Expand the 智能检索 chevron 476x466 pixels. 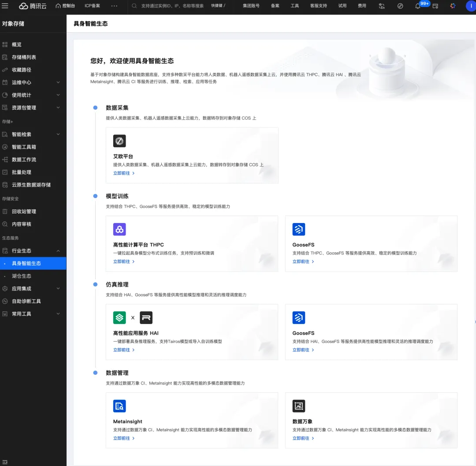coord(58,134)
